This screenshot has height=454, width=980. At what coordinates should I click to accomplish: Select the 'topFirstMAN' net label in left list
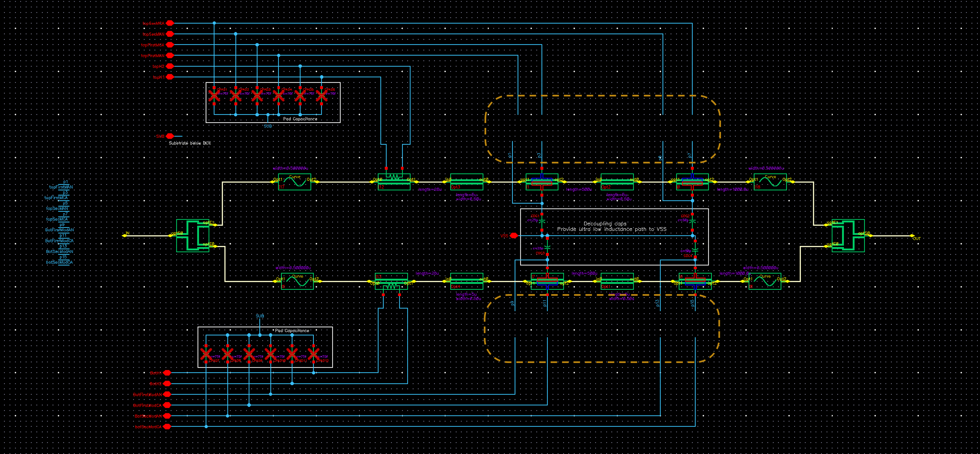(61, 187)
